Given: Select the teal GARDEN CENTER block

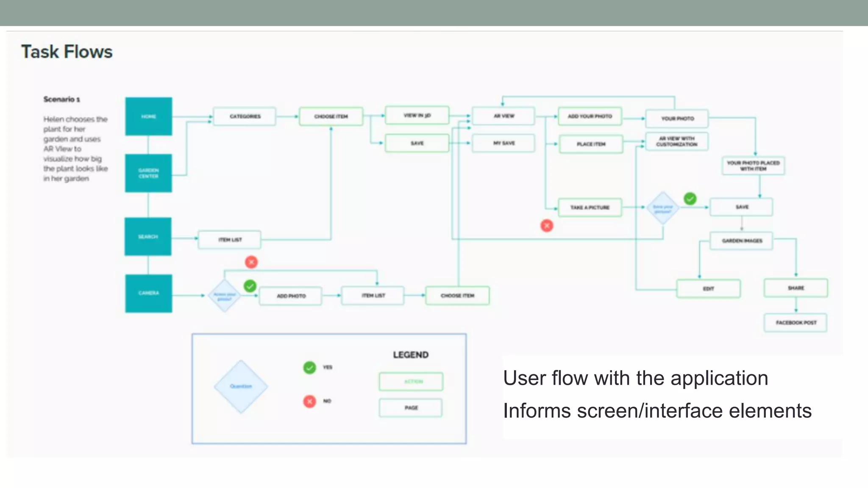Looking at the screenshot, I should [148, 173].
